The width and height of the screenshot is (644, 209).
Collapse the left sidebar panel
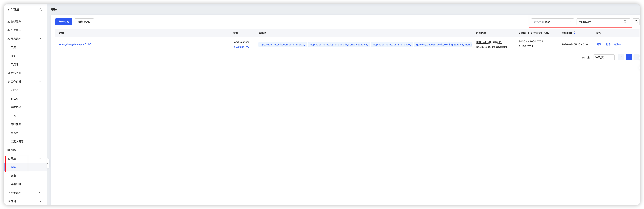(48, 163)
